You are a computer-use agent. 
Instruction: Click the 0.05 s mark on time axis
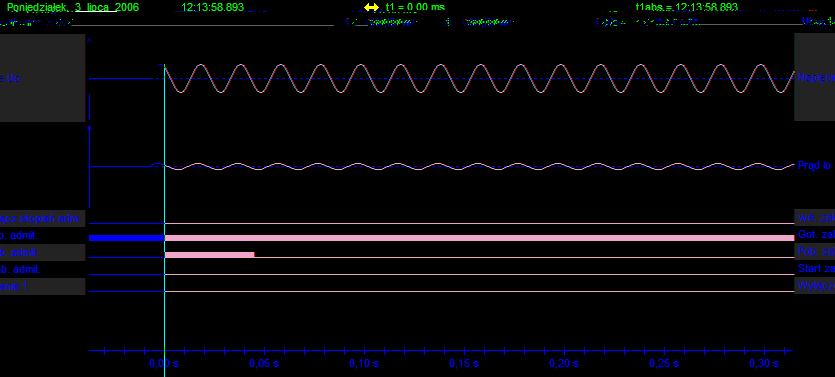click(265, 364)
